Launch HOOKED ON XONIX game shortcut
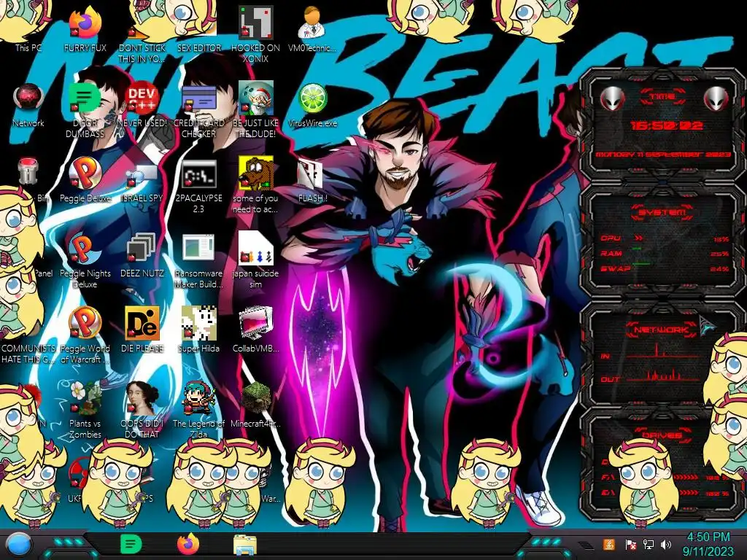The width and height of the screenshot is (747, 560). [x=255, y=34]
